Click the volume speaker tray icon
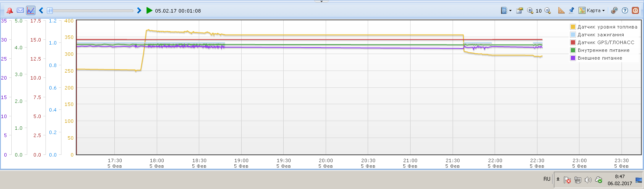 tap(588, 179)
